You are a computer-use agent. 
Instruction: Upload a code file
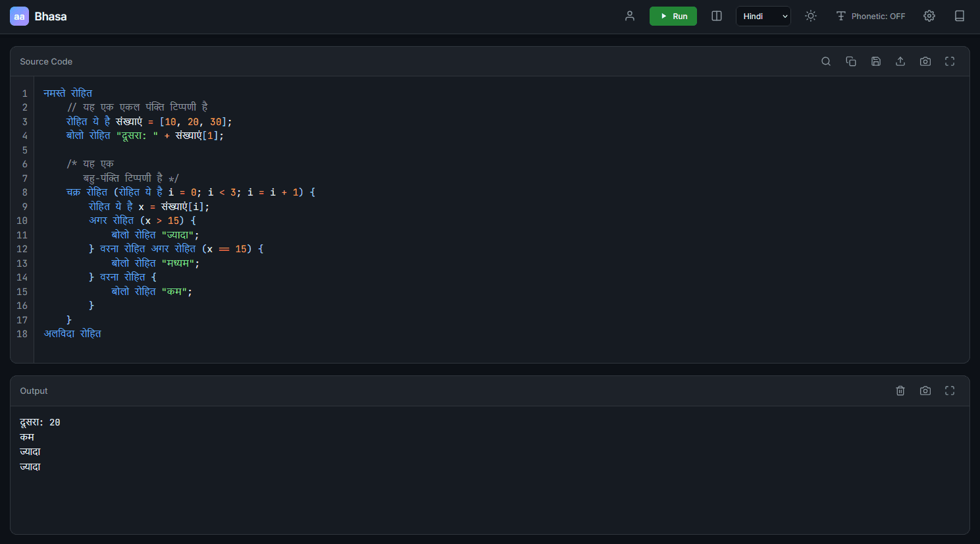[x=900, y=61]
